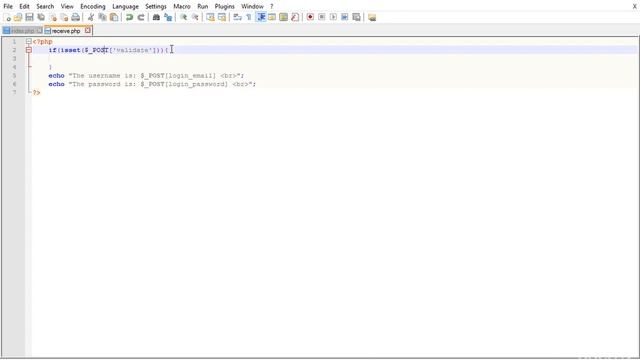Click the echo keyword on the password line
Image resolution: width=640 pixels, height=360 pixels.
[x=56, y=84]
